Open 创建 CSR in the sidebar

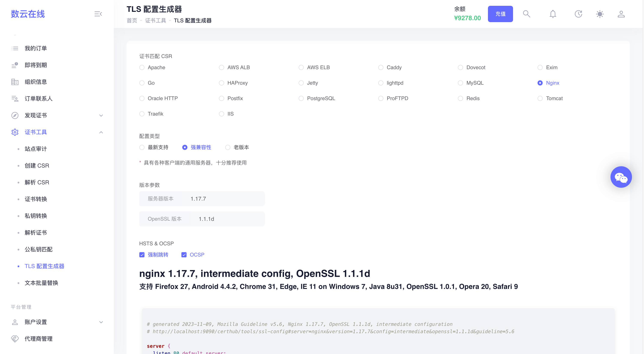37,166
